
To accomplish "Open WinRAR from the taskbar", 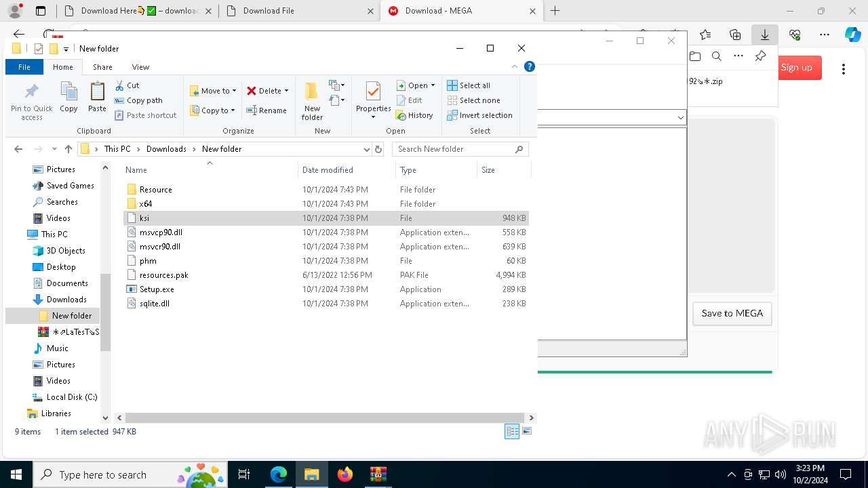I will (x=378, y=474).
